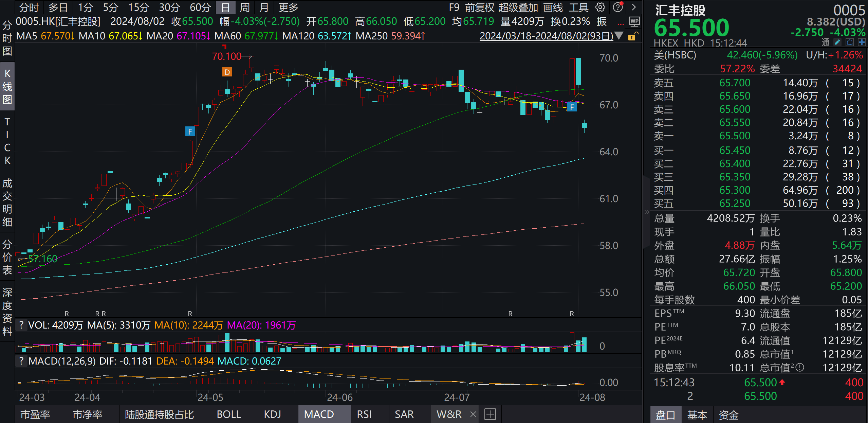Open the 分价表 sidebar view
Screen dimensions: 868x423
coord(7,257)
